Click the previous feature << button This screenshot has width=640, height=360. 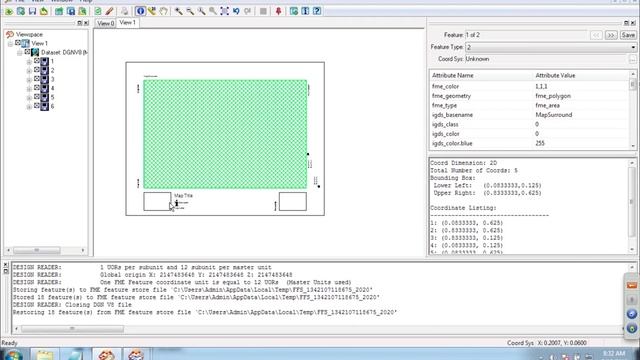[x=596, y=35]
